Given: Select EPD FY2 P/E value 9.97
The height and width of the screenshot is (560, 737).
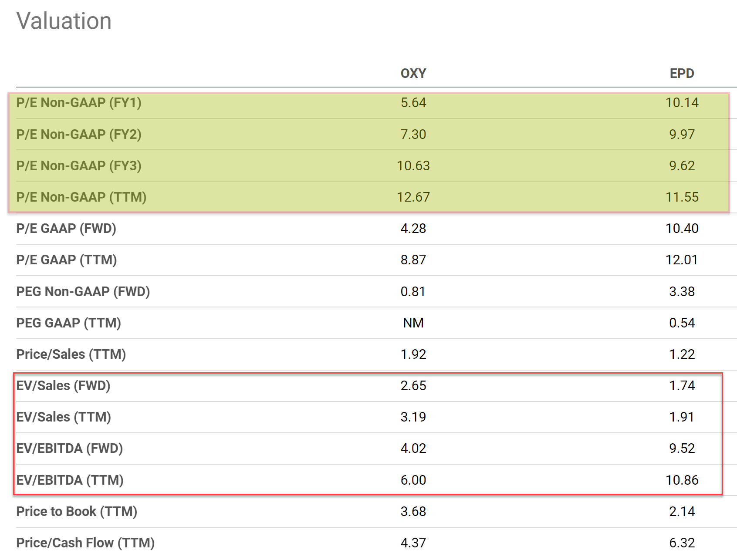Looking at the screenshot, I should 682,134.
